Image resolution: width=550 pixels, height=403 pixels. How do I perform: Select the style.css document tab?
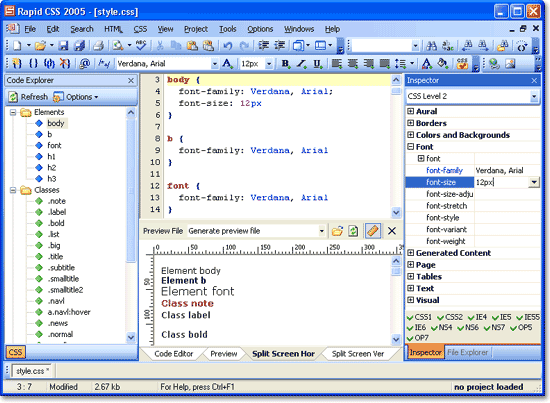click(x=32, y=371)
